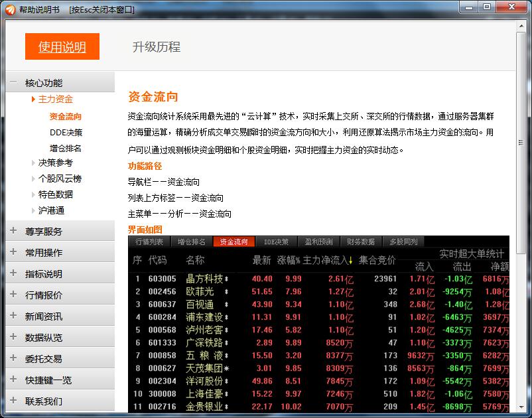Click the 主力净流入 column header
The height and width of the screenshot is (418, 532).
(328, 260)
